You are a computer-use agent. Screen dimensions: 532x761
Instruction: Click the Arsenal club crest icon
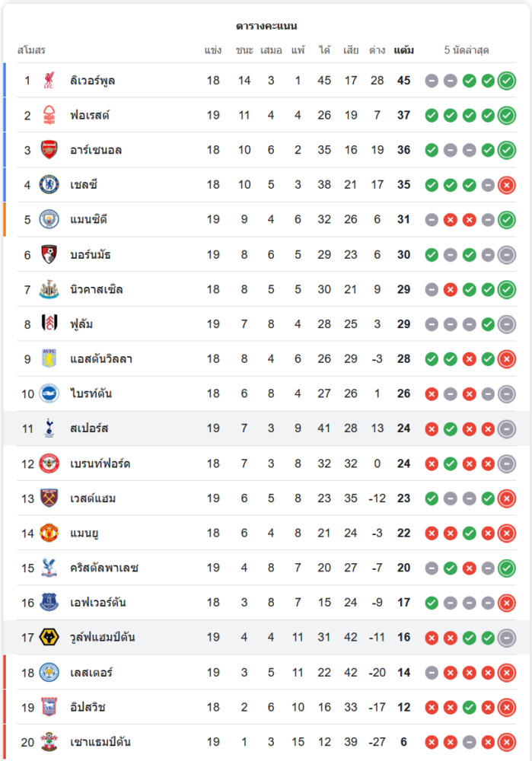pos(49,150)
